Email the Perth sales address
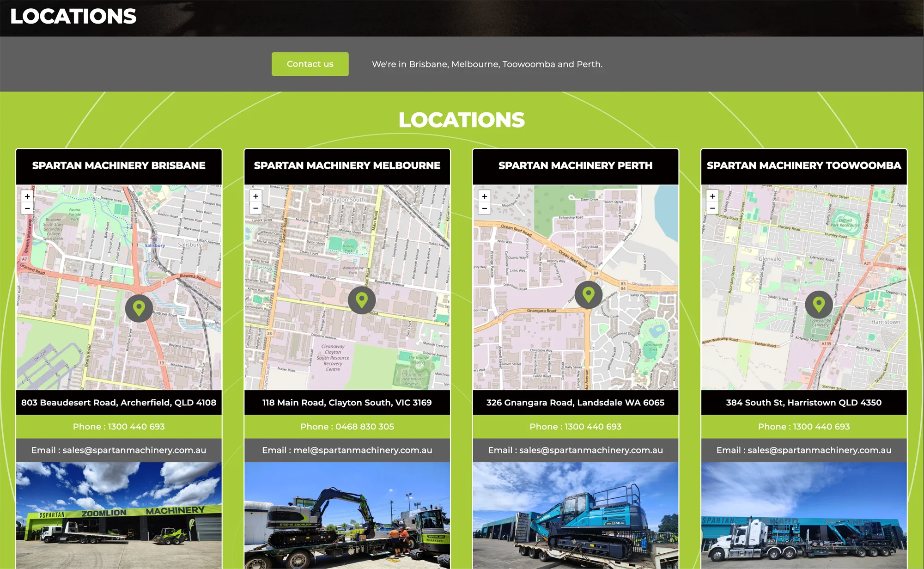The width and height of the screenshot is (924, 569). point(576,450)
